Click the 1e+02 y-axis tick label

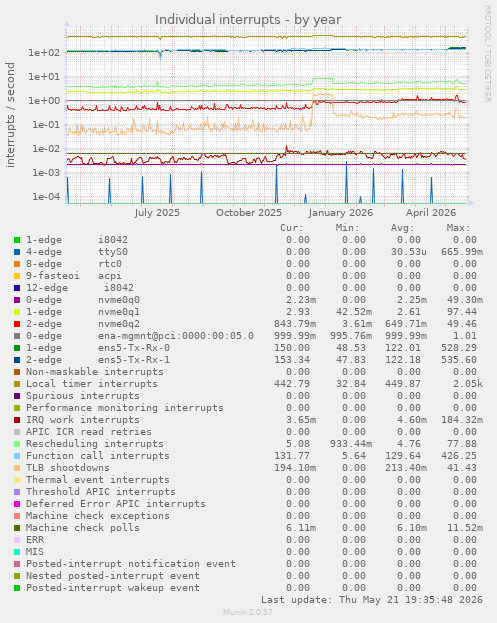(44, 52)
